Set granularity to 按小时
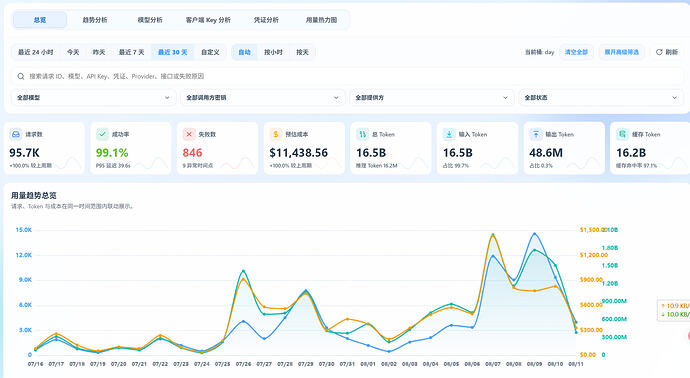This screenshot has height=378, width=690. tap(273, 52)
